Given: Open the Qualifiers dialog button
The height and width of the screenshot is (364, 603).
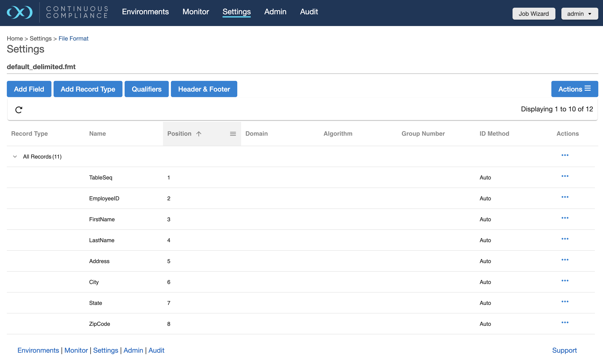Looking at the screenshot, I should tap(146, 89).
